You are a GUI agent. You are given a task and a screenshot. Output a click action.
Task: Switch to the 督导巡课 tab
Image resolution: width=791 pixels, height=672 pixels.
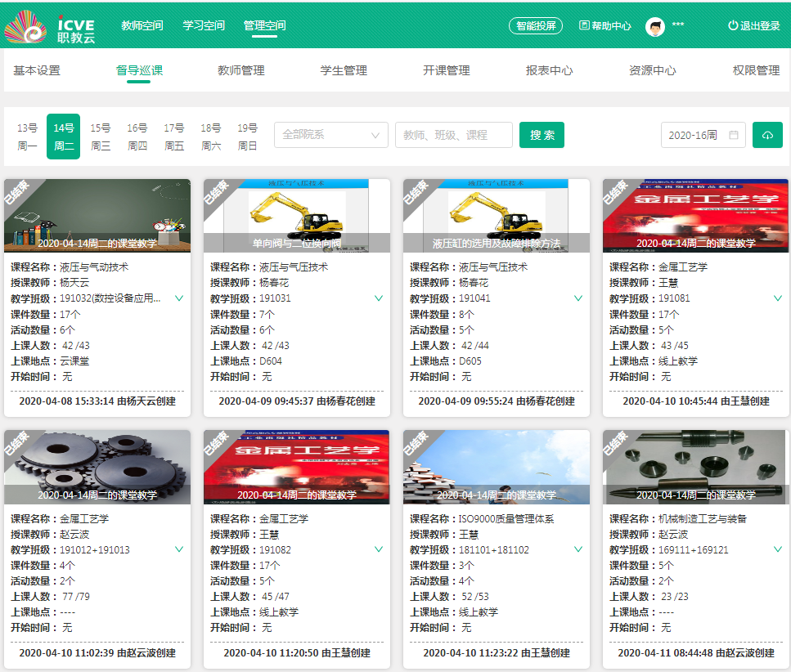[139, 70]
